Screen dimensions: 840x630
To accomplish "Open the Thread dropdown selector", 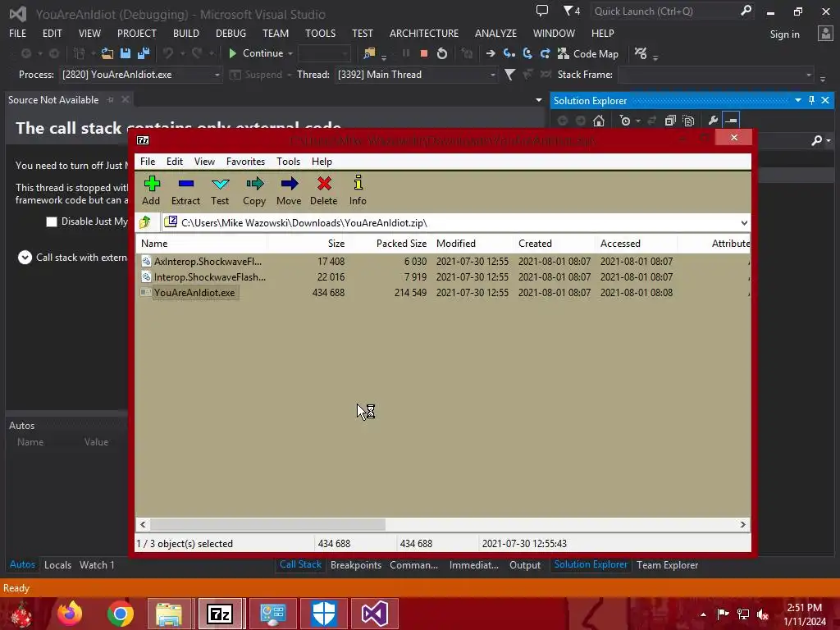I will pyautogui.click(x=492, y=75).
